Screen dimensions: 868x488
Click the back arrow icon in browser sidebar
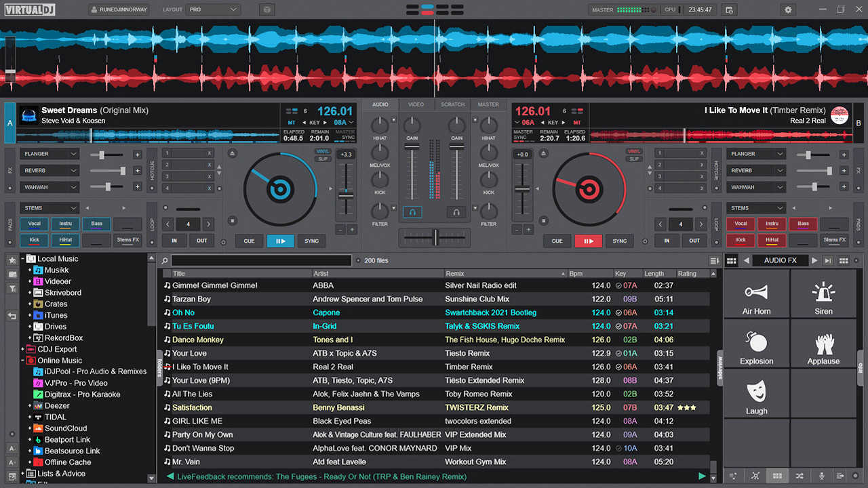tap(12, 316)
